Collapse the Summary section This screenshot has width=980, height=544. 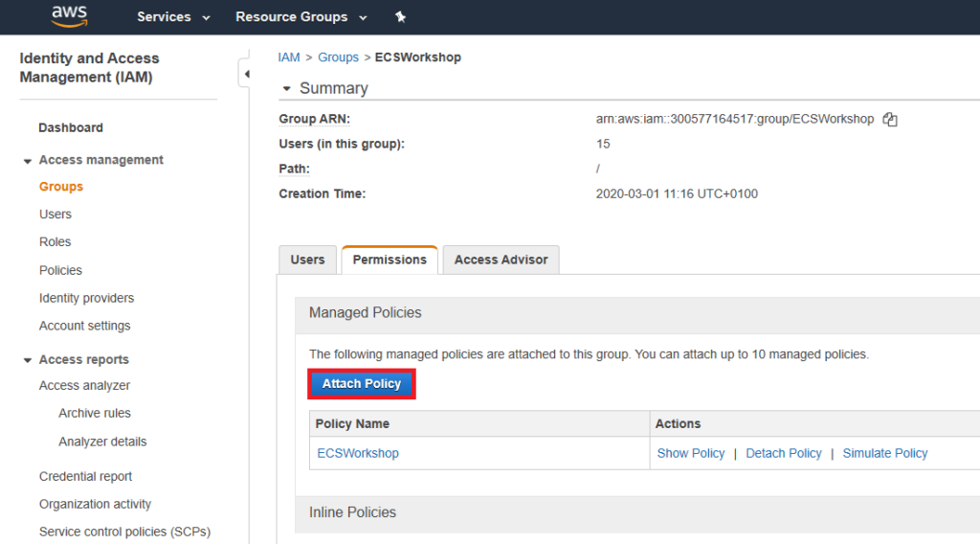[x=286, y=88]
